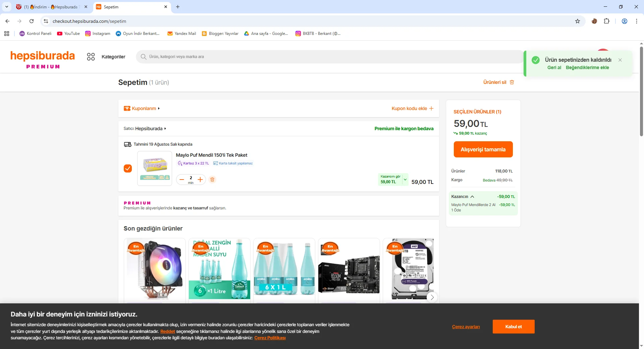
Task: Decrease Maylo Puf Mendil quantity
Action: tap(182, 180)
